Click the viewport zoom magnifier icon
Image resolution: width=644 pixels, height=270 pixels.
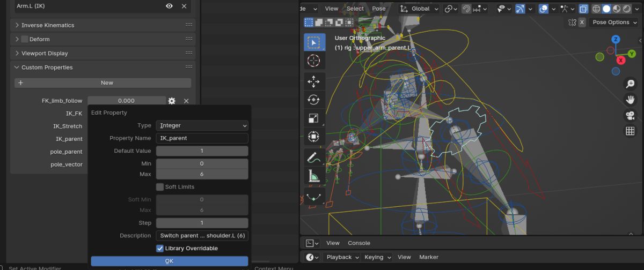630,84
